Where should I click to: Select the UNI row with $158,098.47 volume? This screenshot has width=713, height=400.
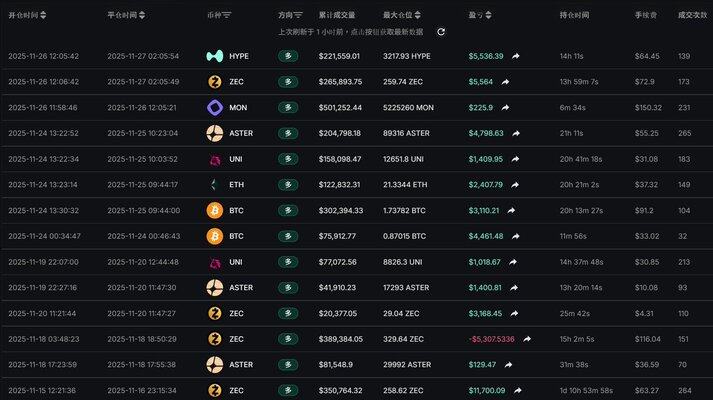pos(340,159)
